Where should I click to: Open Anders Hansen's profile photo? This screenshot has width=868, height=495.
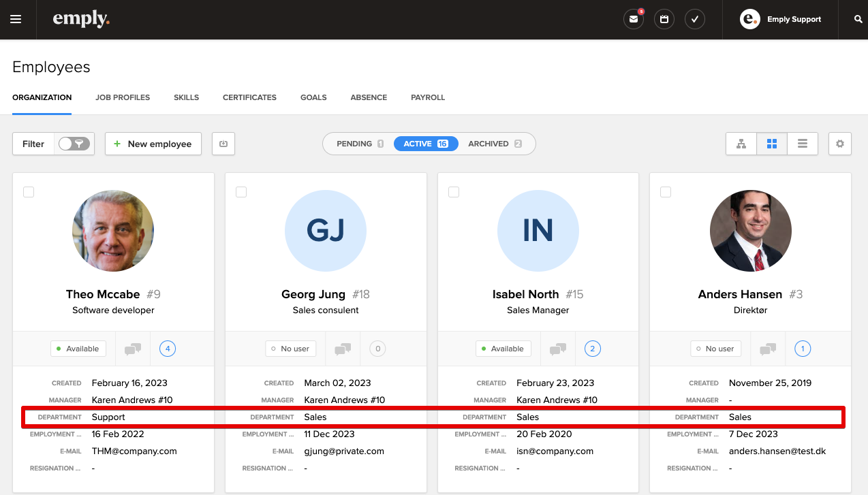[751, 231]
